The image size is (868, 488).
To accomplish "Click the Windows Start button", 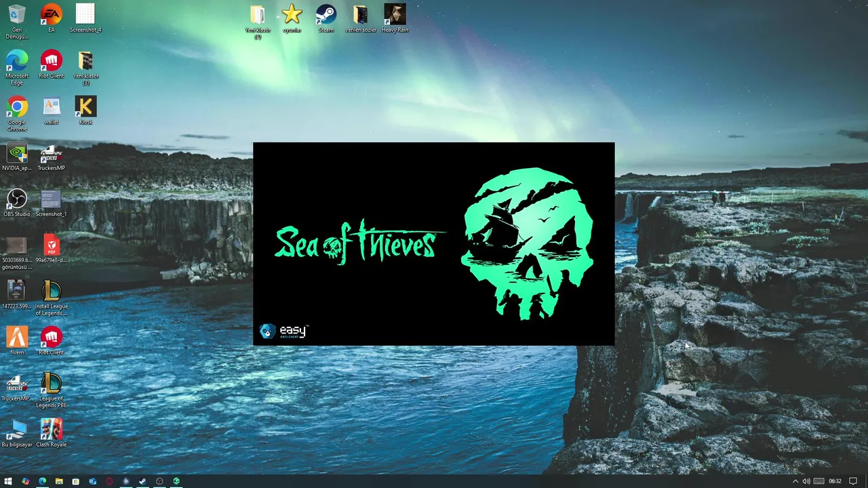I will coord(8,481).
